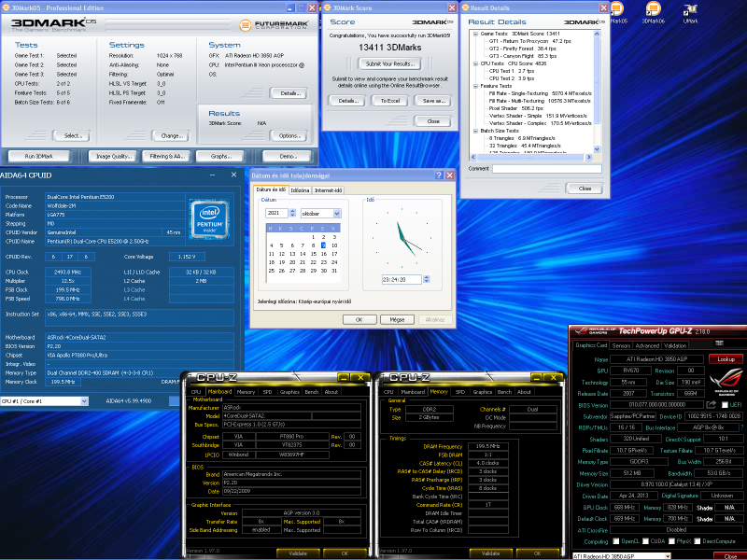
Task: Click the analog clock face in date dialog
Action: point(403,238)
